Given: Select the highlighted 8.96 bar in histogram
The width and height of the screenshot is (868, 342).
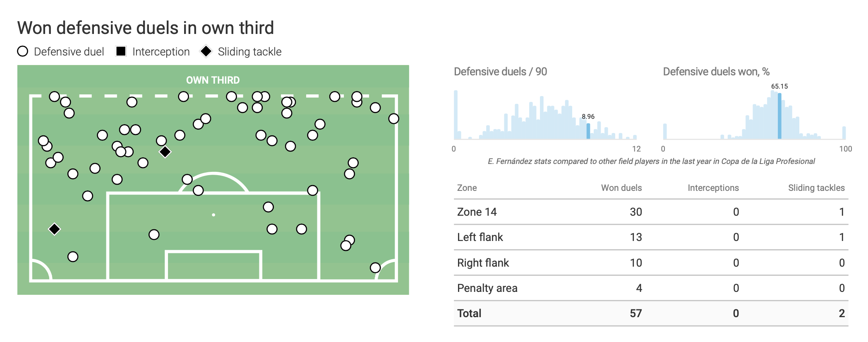Looking at the screenshot, I should pyautogui.click(x=588, y=131).
